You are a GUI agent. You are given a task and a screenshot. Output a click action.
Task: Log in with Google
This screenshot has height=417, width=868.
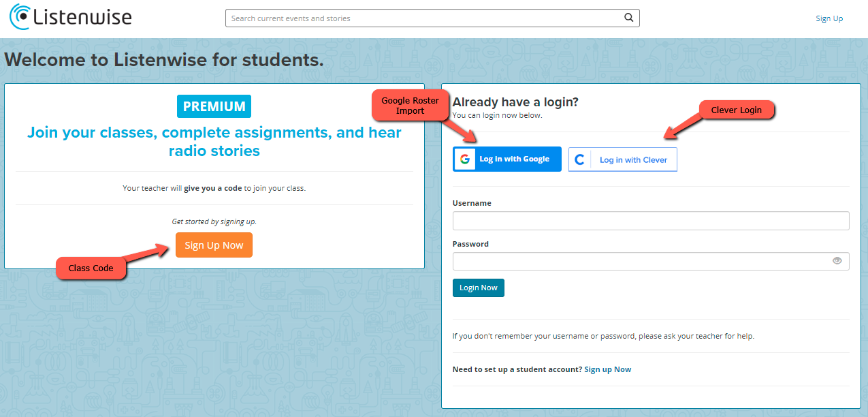tap(507, 159)
